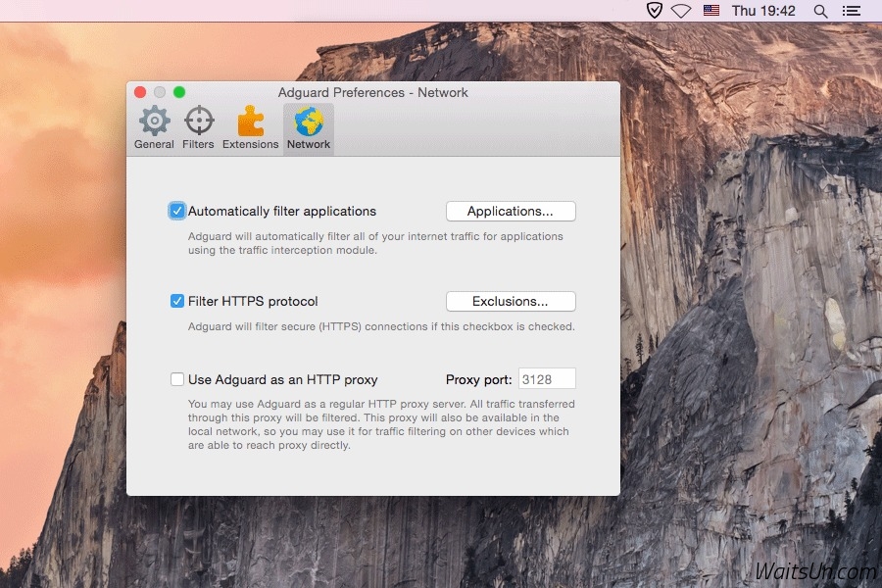Open Spotlight search from the menu bar
Viewport: 882px width, 588px height.
[821, 11]
